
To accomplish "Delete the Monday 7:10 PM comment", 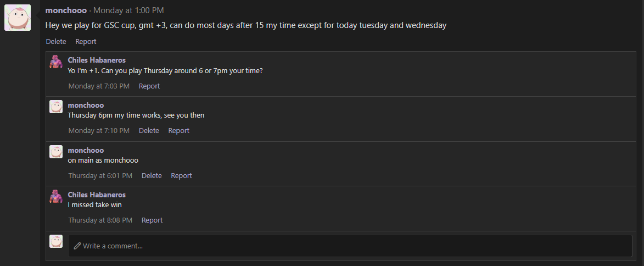I will pos(149,130).
